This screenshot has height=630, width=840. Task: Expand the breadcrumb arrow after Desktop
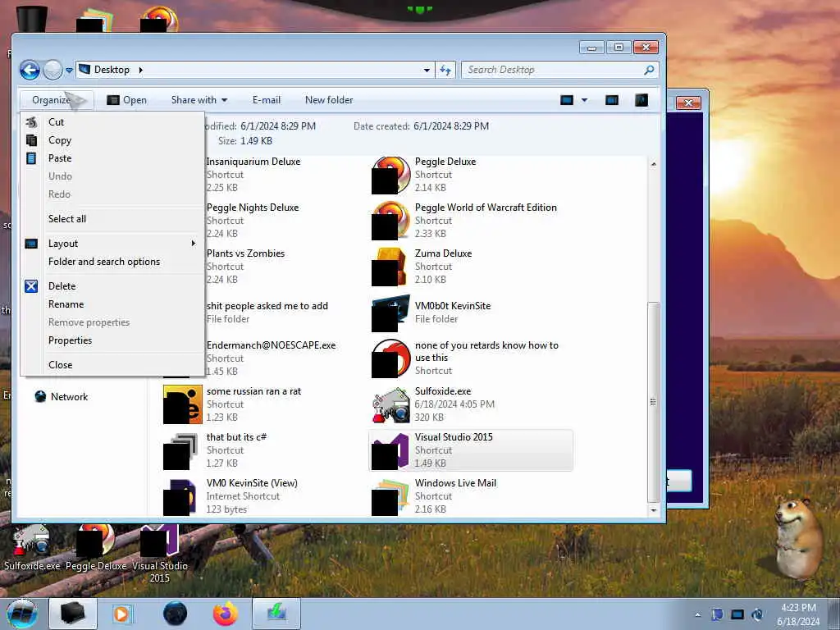point(141,70)
